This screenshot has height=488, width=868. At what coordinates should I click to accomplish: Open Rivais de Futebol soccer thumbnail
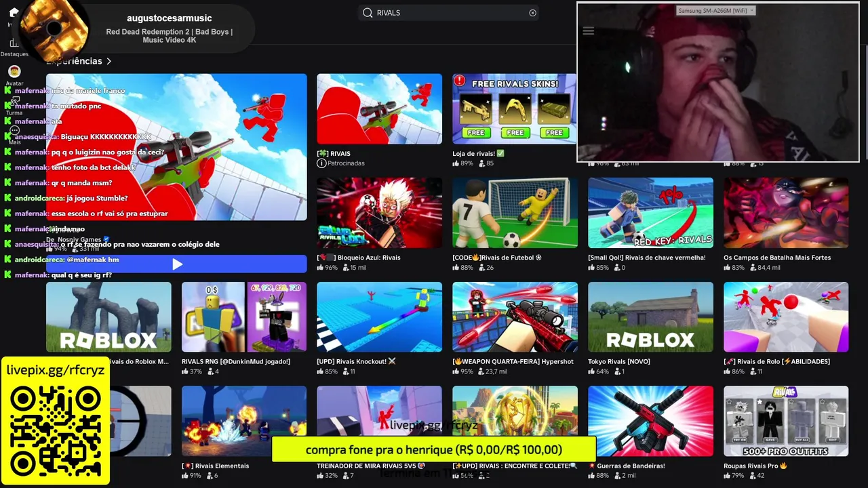pyautogui.click(x=515, y=213)
